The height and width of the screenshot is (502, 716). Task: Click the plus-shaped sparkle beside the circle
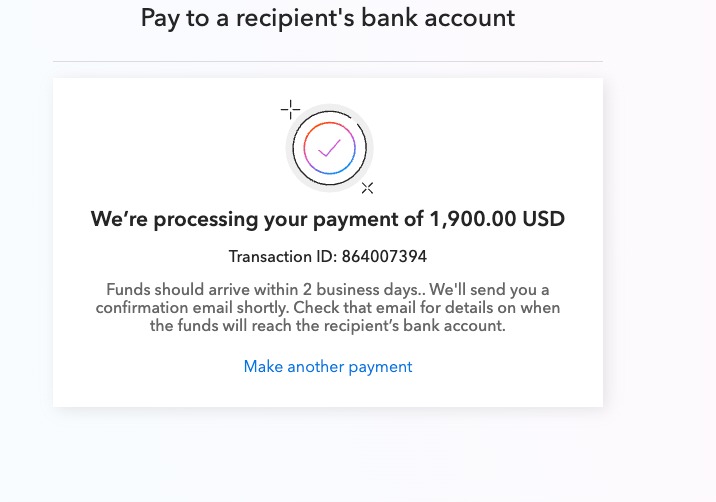click(x=290, y=110)
